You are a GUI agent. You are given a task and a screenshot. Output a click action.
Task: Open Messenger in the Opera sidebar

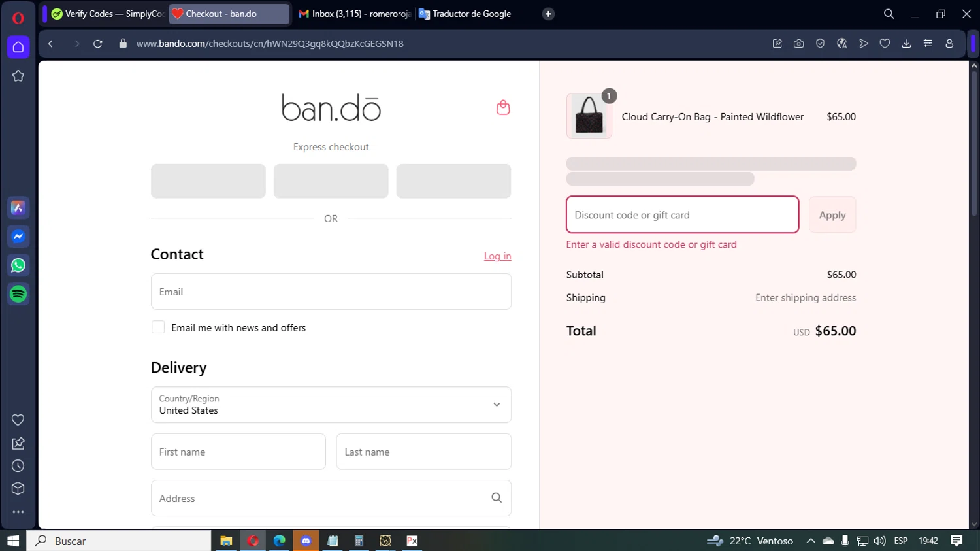point(18,237)
